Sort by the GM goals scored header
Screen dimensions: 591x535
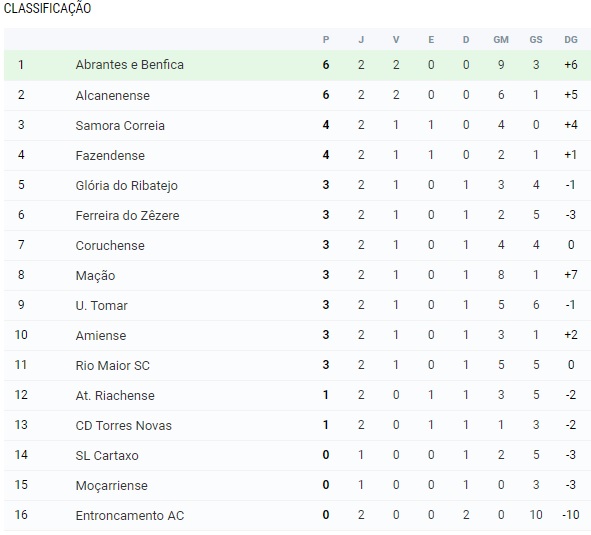pos(501,40)
